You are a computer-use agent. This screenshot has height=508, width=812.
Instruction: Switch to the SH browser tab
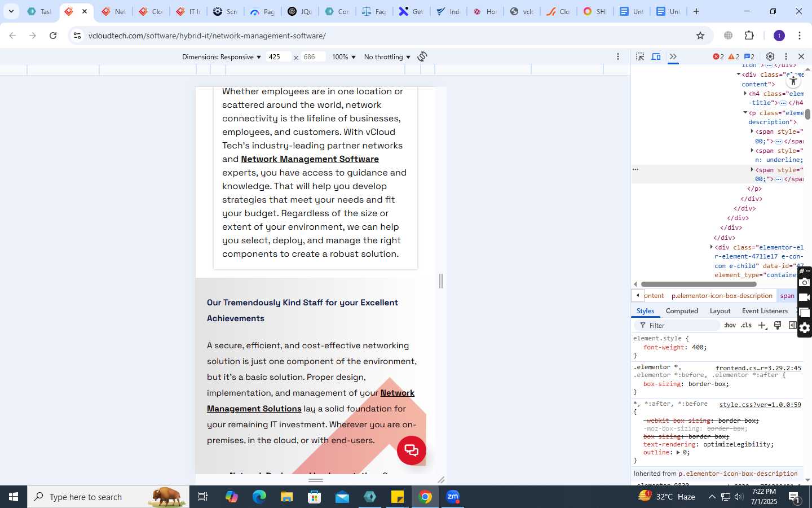594,11
